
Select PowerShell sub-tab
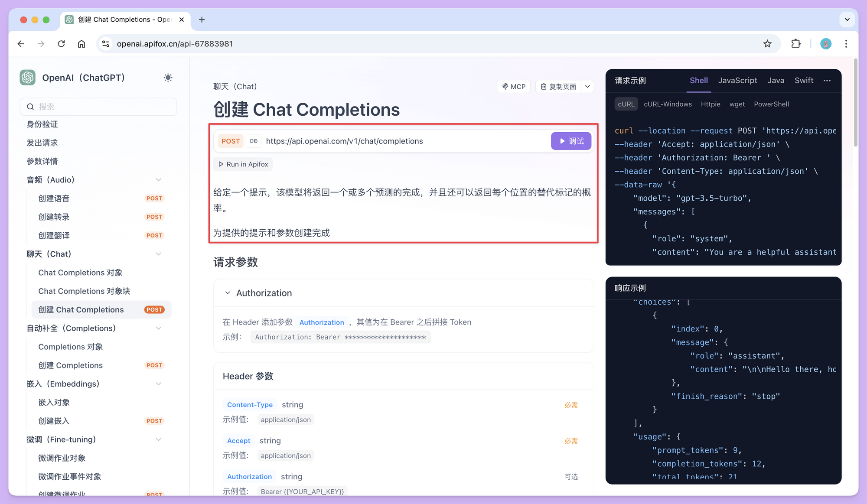[x=771, y=104]
